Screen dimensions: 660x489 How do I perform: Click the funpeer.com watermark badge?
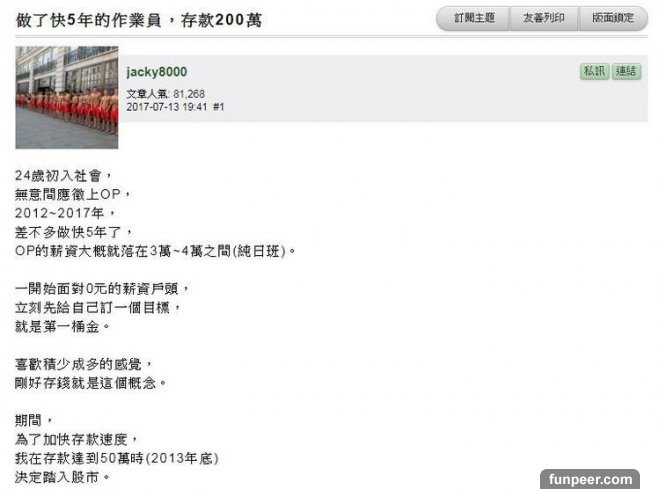pyautogui.click(x=590, y=479)
